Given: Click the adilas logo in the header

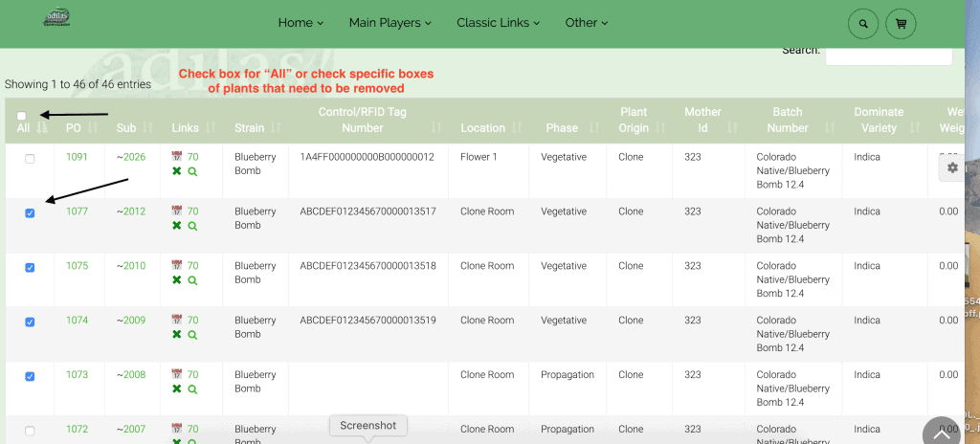Looking at the screenshot, I should (x=56, y=17).
